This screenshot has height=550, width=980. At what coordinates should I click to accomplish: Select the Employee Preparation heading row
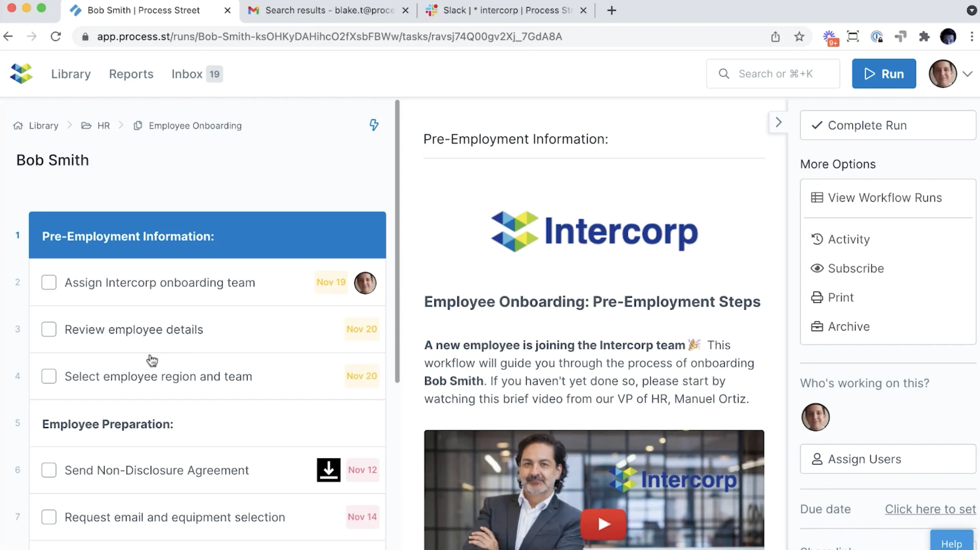(x=207, y=423)
